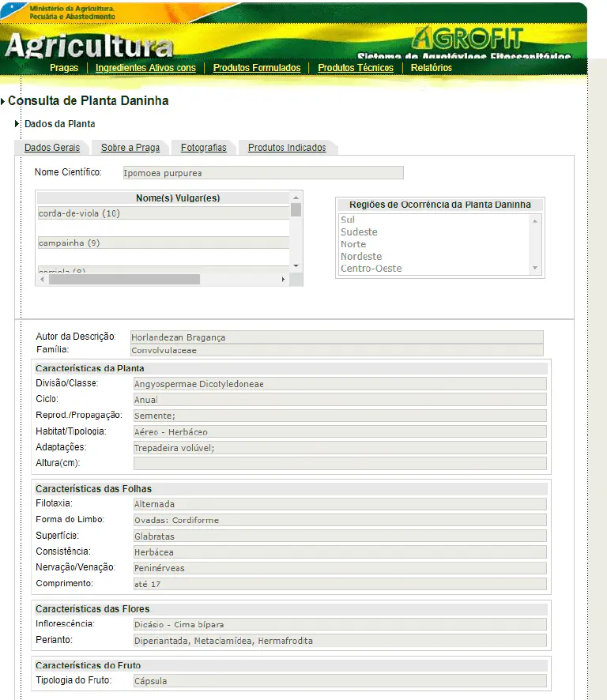Click the Família field Convolvulaceae

point(337,350)
